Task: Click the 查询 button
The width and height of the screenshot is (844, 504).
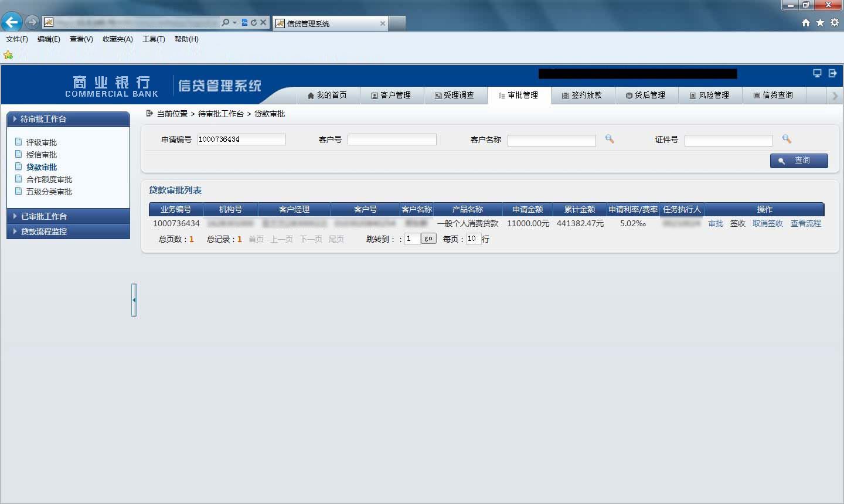Action: tap(799, 161)
